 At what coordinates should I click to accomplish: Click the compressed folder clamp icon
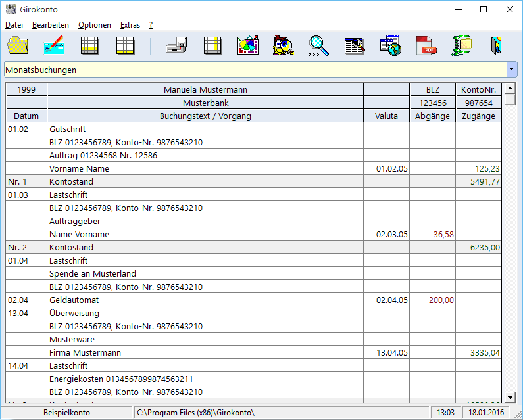462,45
